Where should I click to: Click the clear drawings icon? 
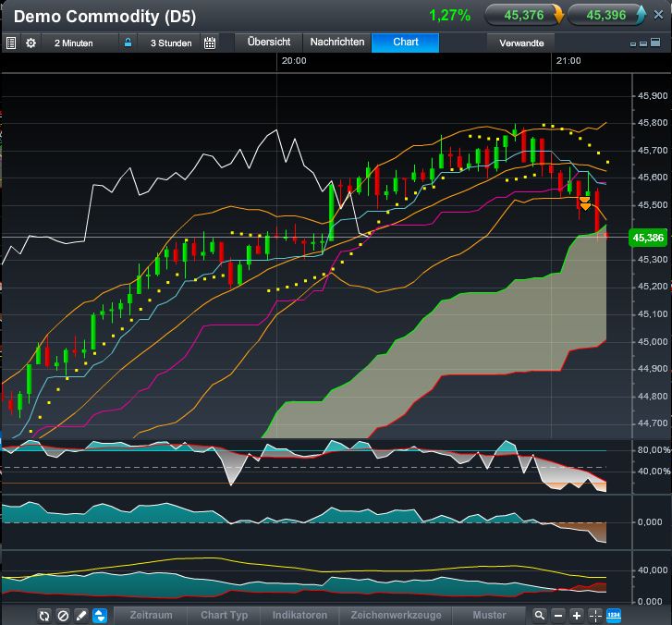(63, 616)
